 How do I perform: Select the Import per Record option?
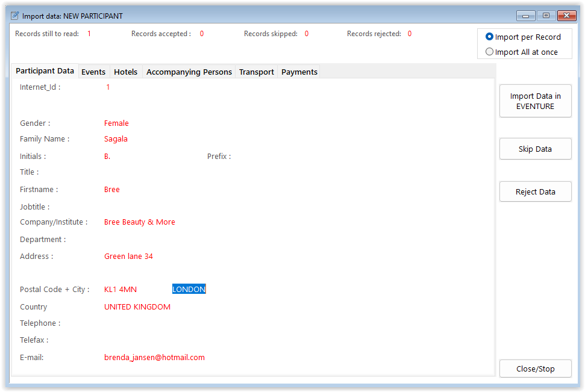click(x=490, y=37)
